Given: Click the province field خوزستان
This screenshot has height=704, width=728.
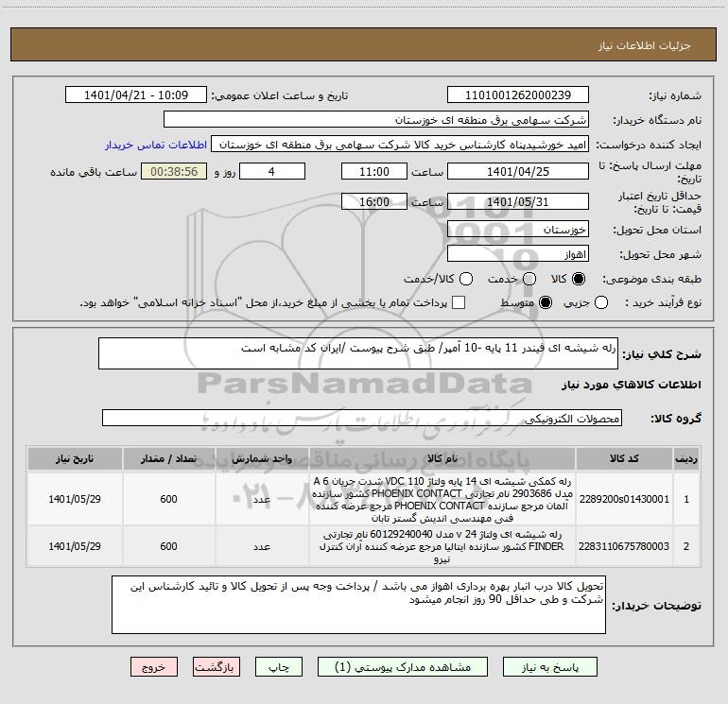Looking at the screenshot, I should (518, 230).
